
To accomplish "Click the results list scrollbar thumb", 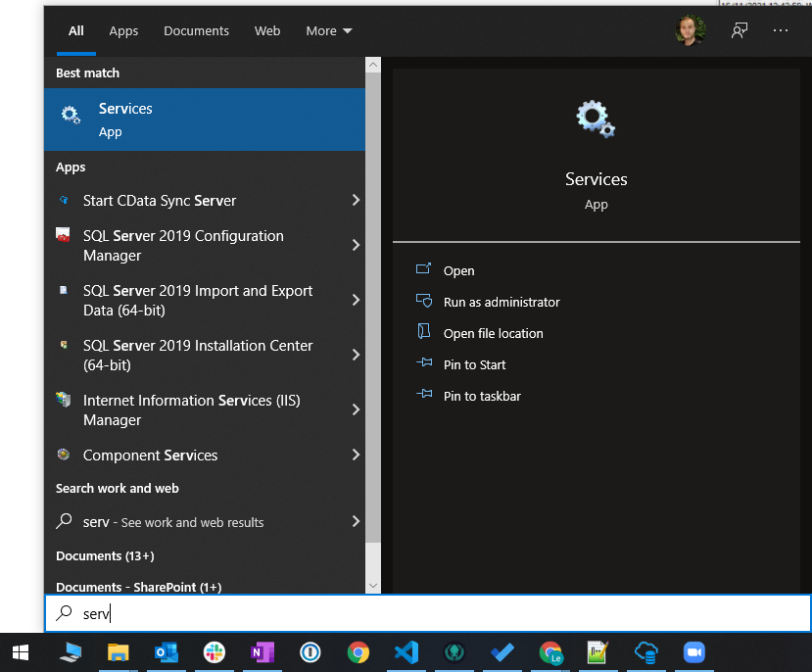I will (373, 308).
